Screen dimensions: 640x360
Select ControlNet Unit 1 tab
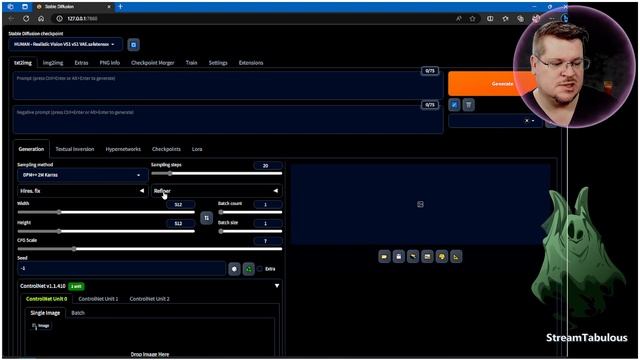click(98, 299)
